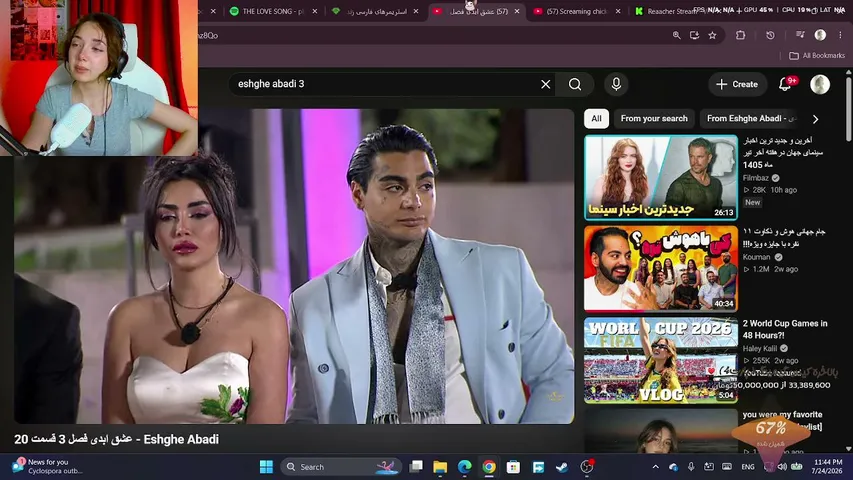Show hidden system tray icons
Viewport: 853px width, 480px height.
coord(656,467)
